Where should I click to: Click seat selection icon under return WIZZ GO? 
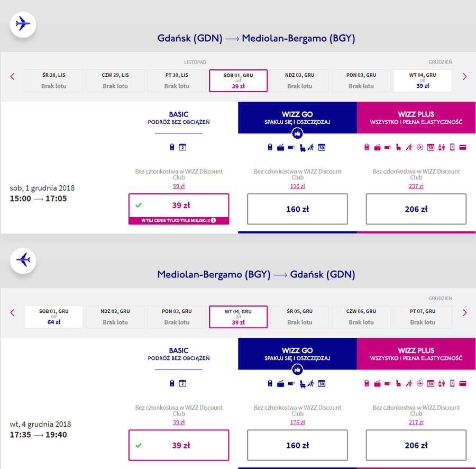303,384
